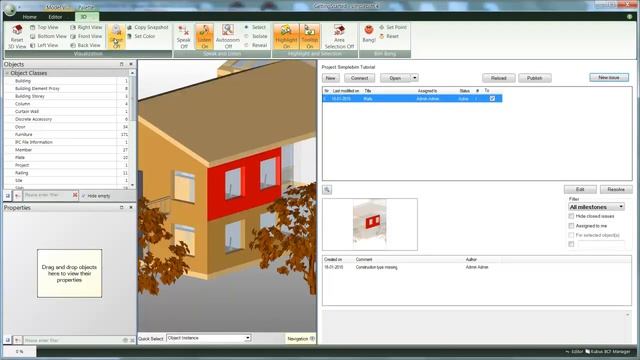This screenshot has width=640, height=360.
Task: Toggle Assigned to me checkbox
Action: 571,226
